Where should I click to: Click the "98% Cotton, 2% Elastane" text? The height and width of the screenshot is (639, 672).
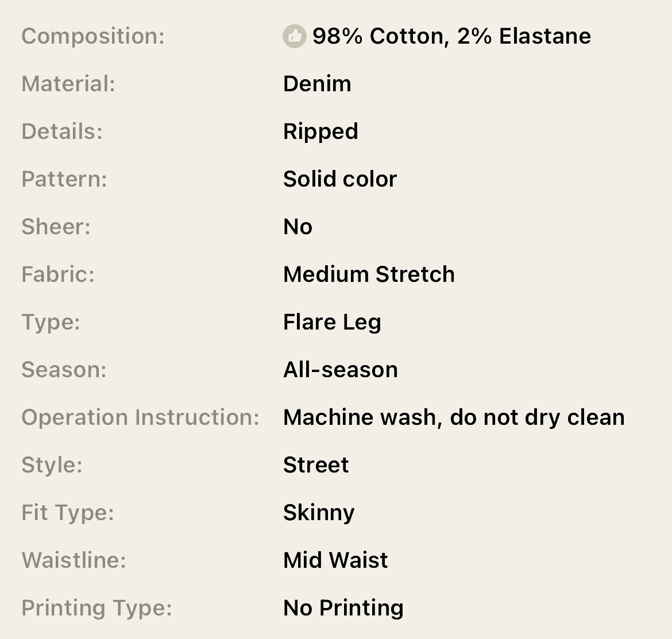(451, 36)
